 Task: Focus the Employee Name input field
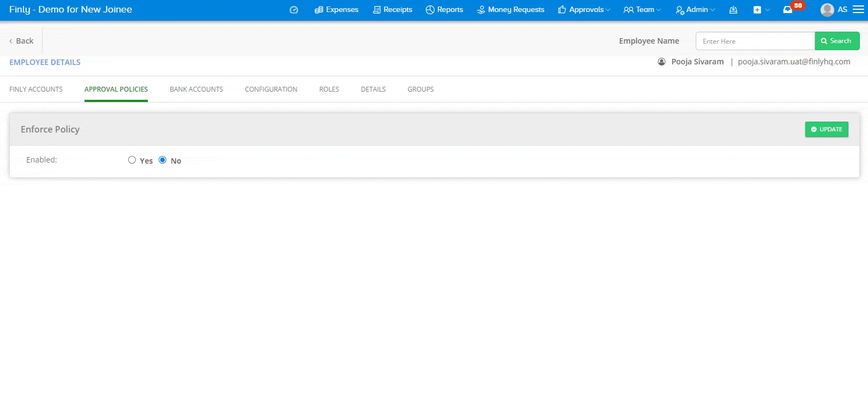pyautogui.click(x=755, y=41)
